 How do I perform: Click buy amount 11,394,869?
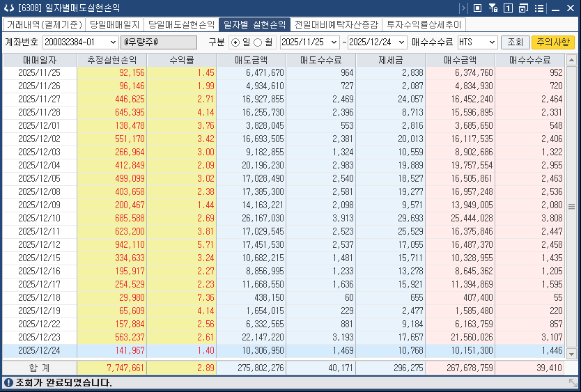click(x=472, y=285)
